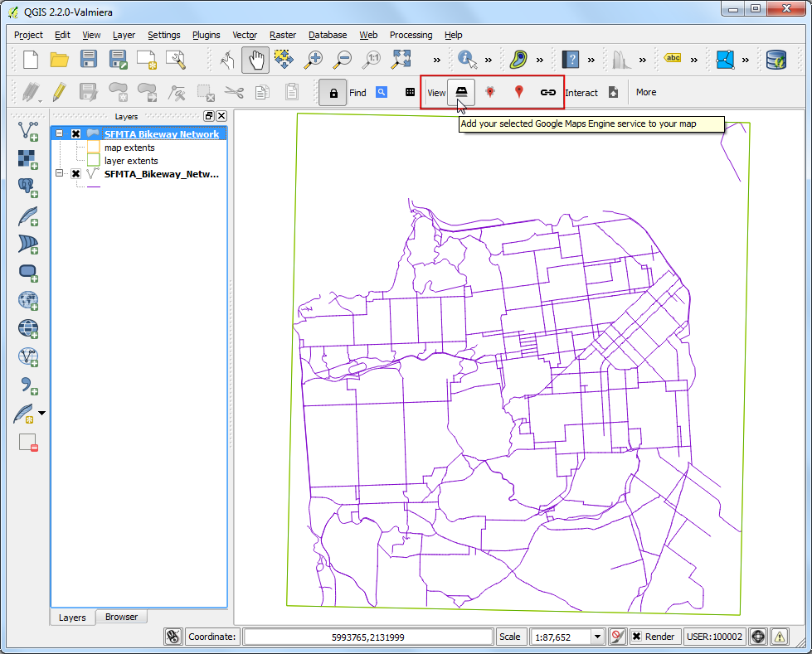Click the Save Project floppy disk icon
The width and height of the screenshot is (812, 654).
click(89, 60)
